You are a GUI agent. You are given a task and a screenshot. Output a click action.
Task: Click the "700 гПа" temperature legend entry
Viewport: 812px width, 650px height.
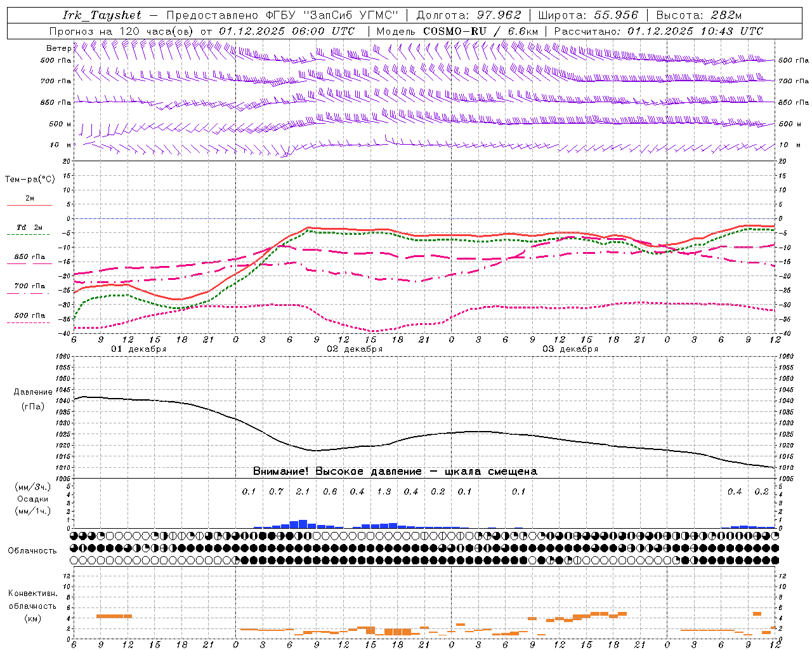30,286
